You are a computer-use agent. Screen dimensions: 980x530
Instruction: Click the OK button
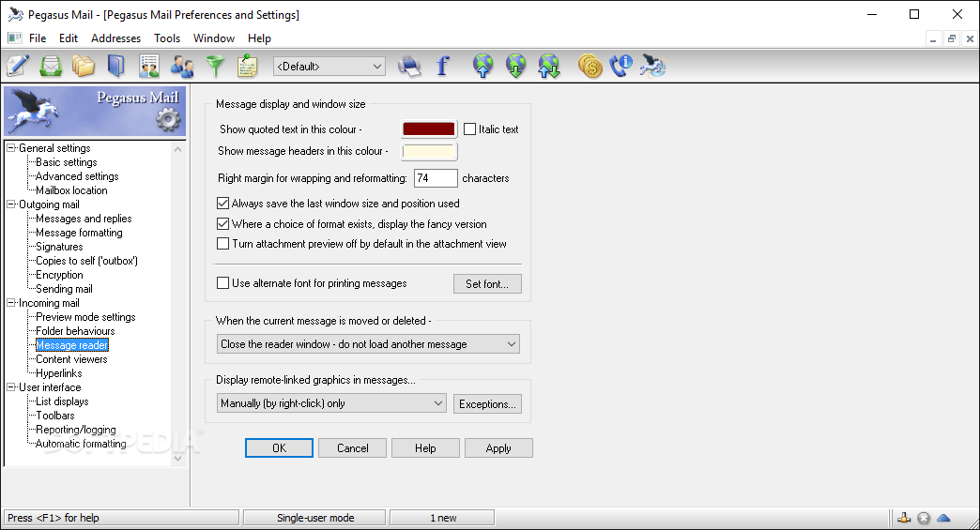279,448
